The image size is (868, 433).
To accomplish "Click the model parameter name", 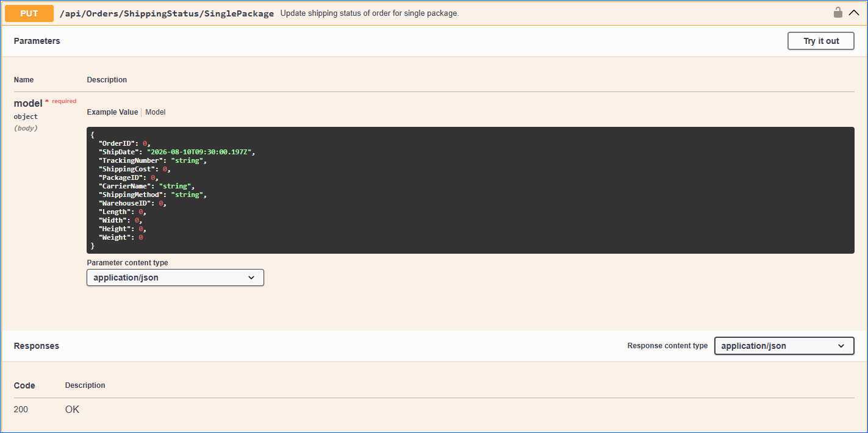I will pos(28,104).
